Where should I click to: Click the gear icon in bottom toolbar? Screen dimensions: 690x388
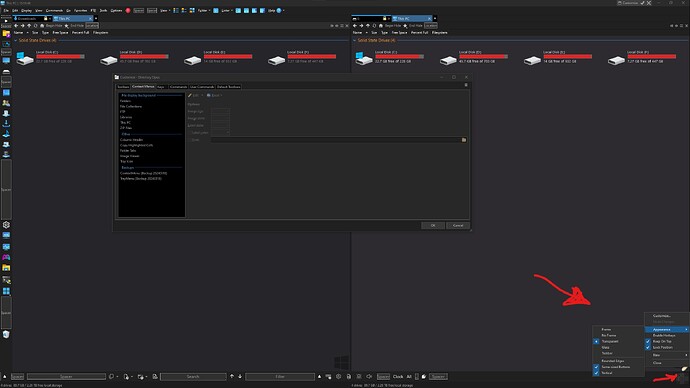point(338,376)
